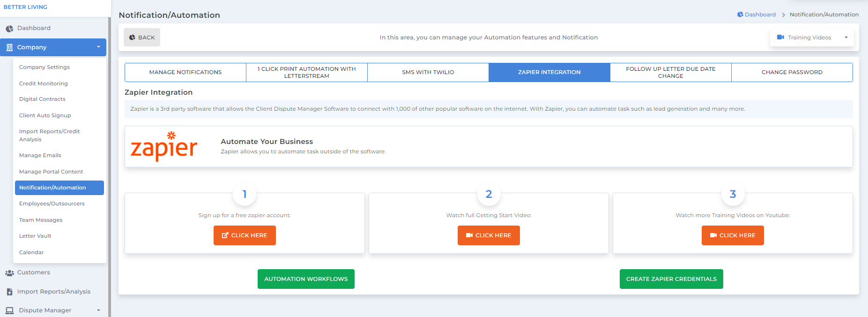Click CLICK HERE to sign up for Zapier
This screenshot has height=317, width=868.
coord(245,235)
